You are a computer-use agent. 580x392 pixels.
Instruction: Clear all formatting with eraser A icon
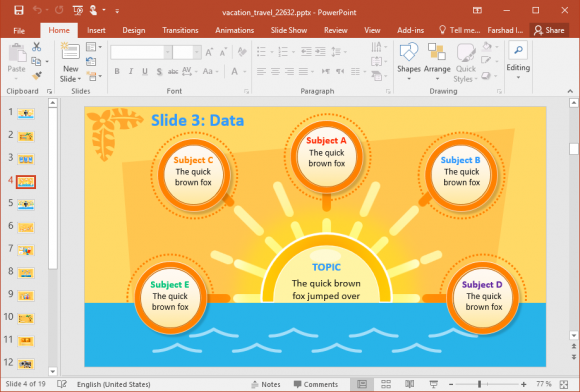coord(242,52)
